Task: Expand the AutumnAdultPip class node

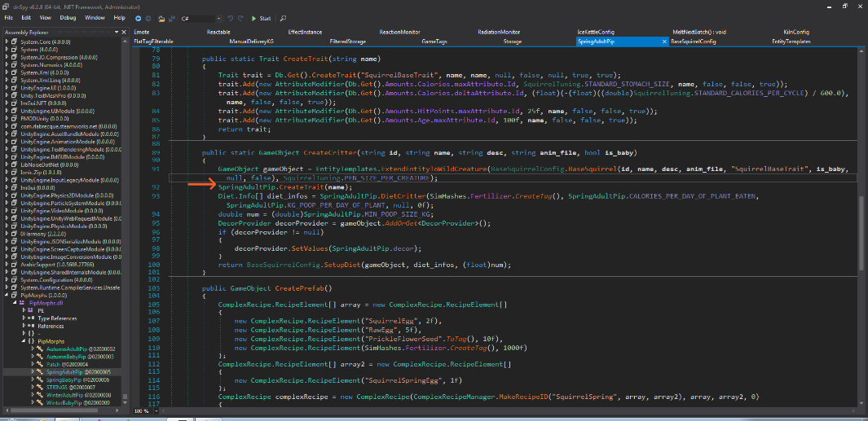Action: [33, 349]
